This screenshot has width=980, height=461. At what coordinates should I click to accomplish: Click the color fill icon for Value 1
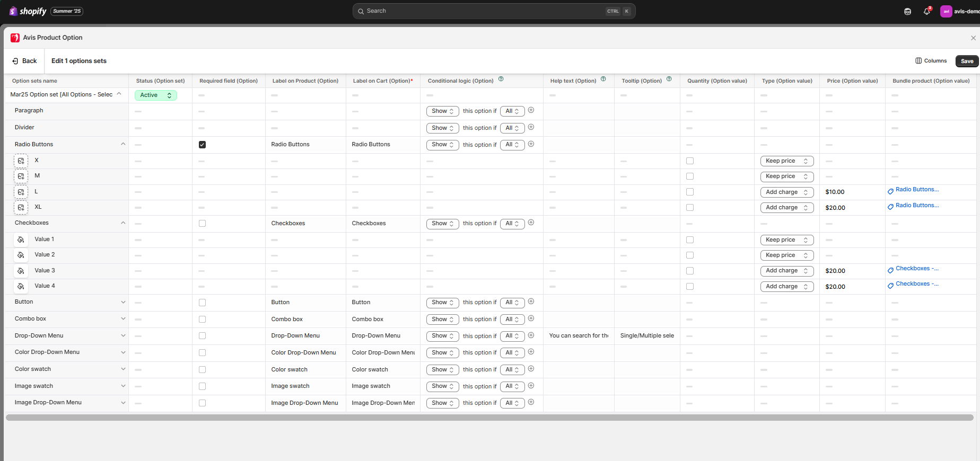click(21, 240)
